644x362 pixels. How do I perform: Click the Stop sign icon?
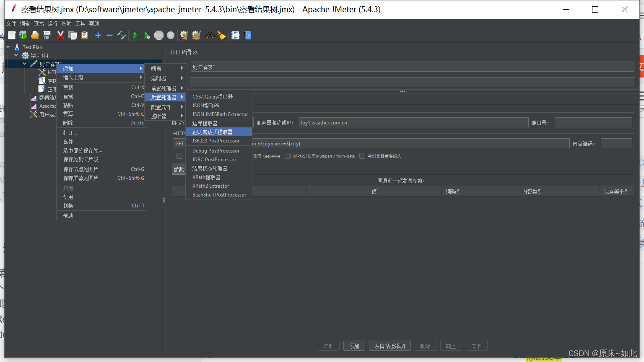pyautogui.click(x=159, y=36)
